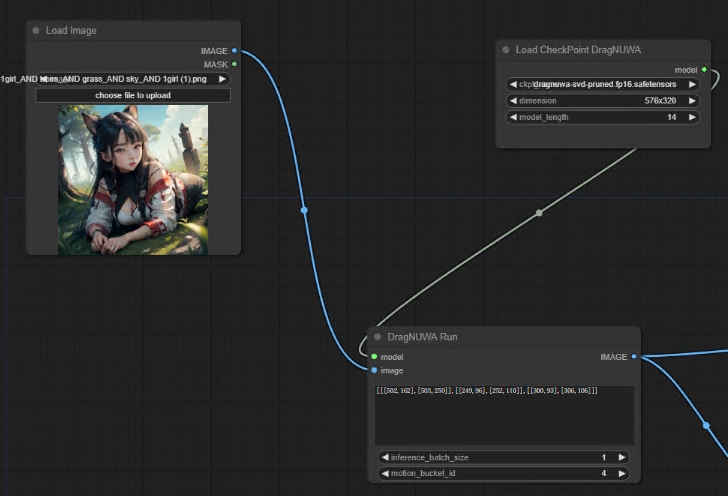728x496 pixels.
Task: Click the IMAGE output socket on DragNUWA Run
Action: point(634,357)
